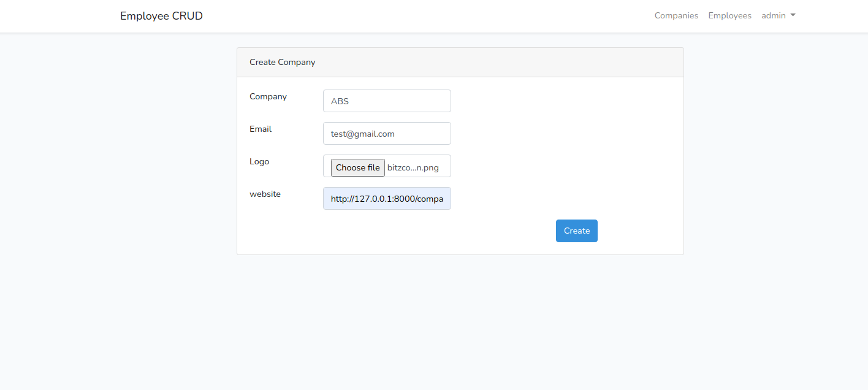Submit the form via Create button
The width and height of the screenshot is (868, 390).
(x=576, y=231)
